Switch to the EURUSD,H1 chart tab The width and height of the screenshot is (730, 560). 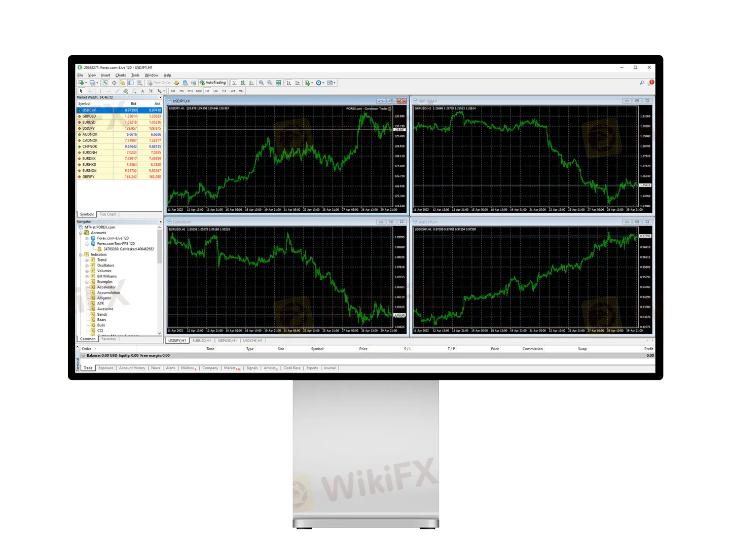pos(201,341)
